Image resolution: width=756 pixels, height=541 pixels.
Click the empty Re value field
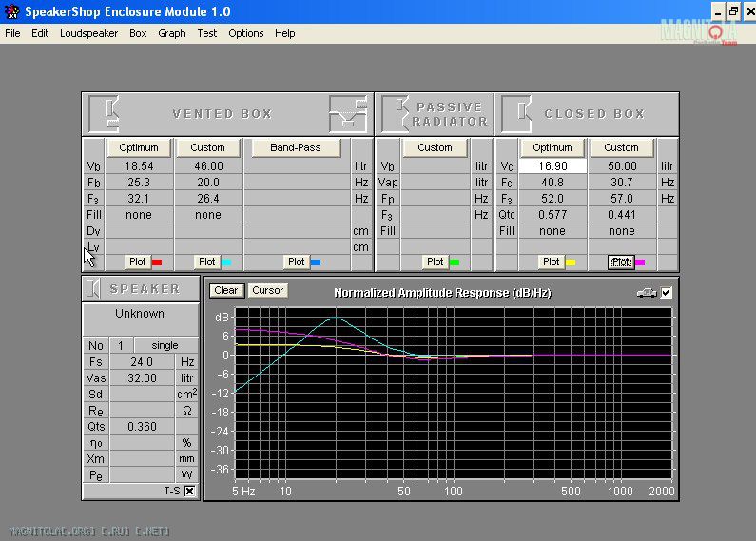tap(142, 411)
